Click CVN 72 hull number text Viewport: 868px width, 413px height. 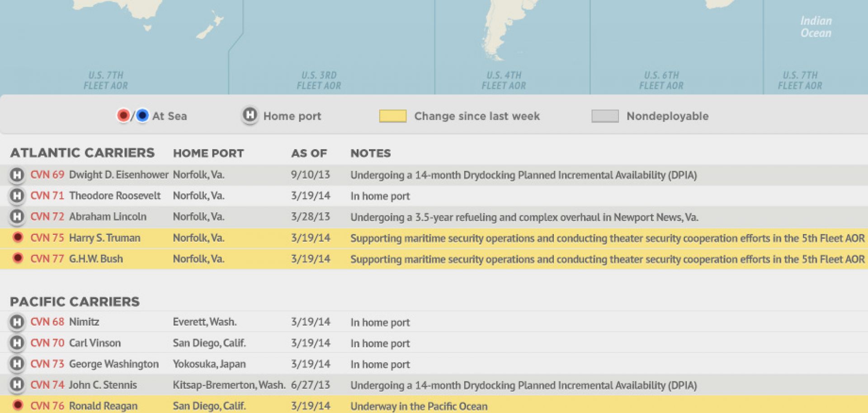tap(47, 216)
